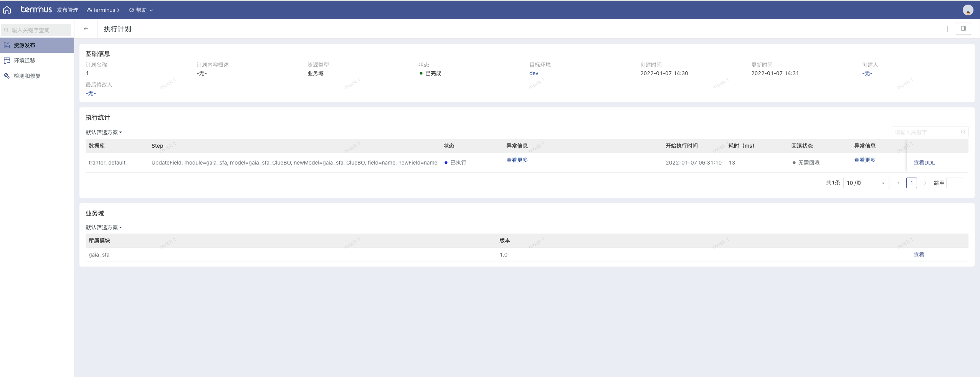Click 查看 for gaia_sfa module
Viewport: 980px width, 377px height.
click(x=919, y=255)
